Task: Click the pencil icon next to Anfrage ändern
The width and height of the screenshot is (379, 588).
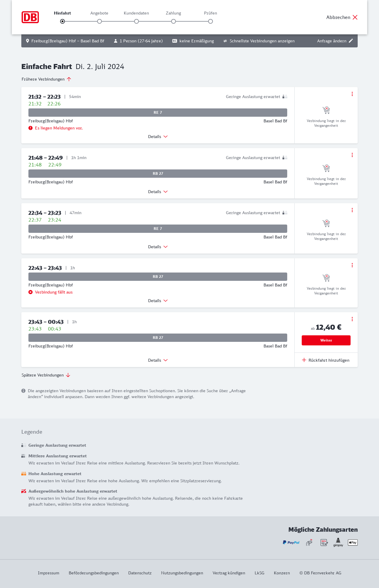Action: click(x=351, y=41)
